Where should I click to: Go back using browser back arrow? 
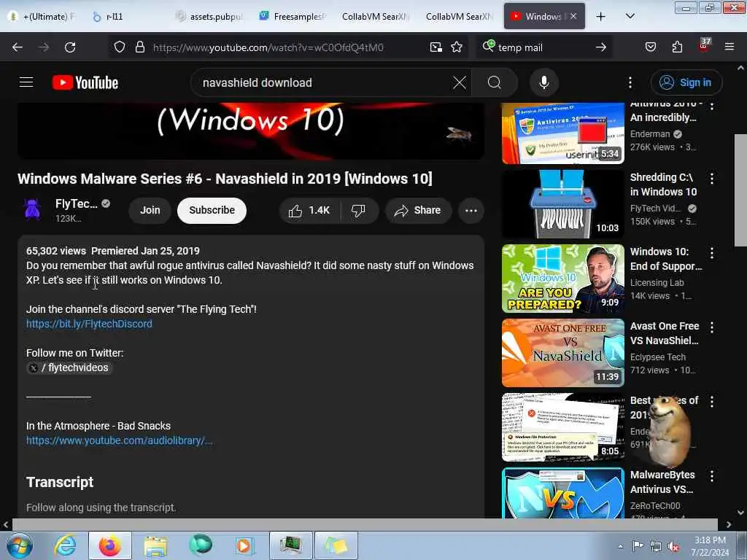[x=18, y=47]
